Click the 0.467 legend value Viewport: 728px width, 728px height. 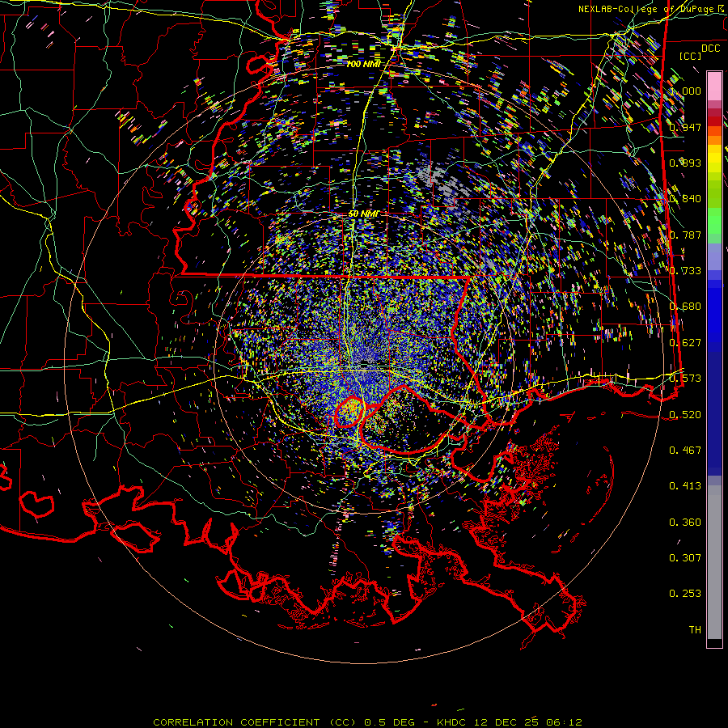coord(685,451)
